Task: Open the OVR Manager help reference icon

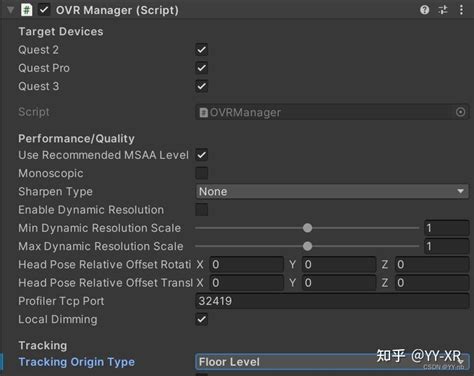Action: tap(424, 10)
